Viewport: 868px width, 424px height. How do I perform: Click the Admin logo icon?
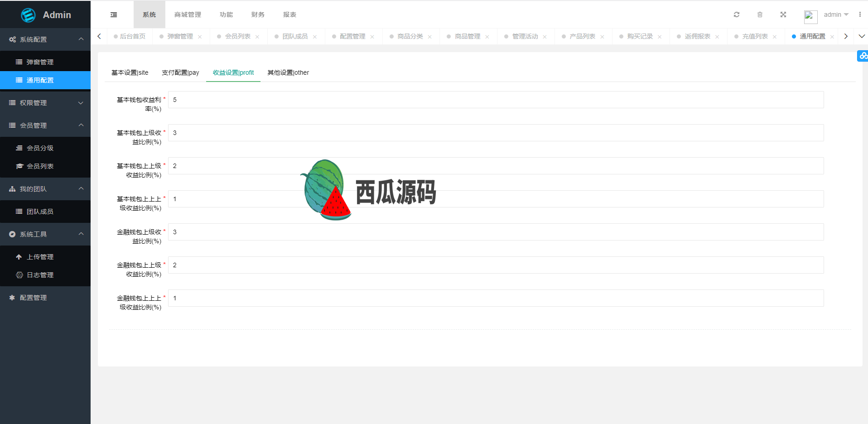(x=28, y=15)
